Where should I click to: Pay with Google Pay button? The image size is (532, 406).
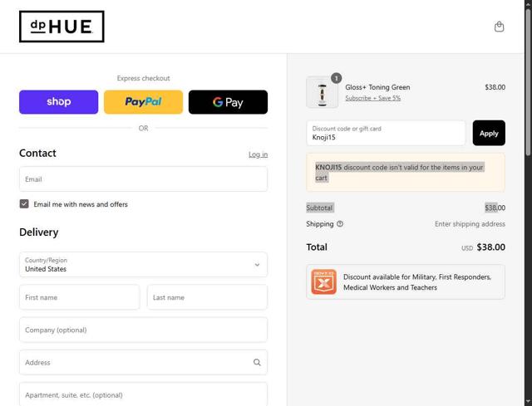point(228,102)
